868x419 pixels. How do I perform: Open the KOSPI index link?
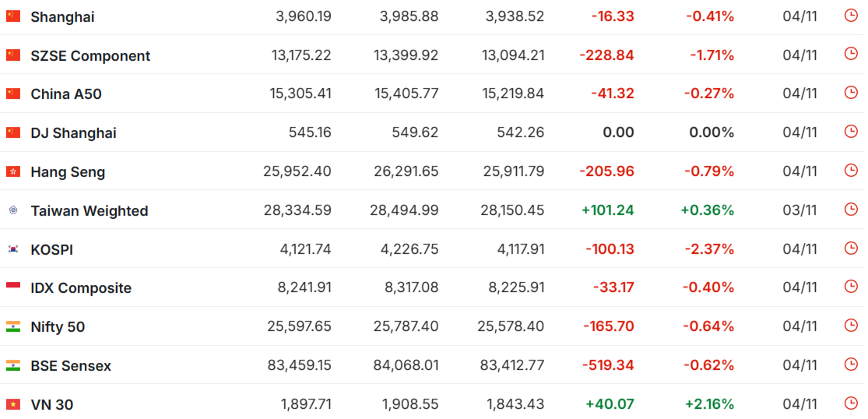[x=51, y=250]
